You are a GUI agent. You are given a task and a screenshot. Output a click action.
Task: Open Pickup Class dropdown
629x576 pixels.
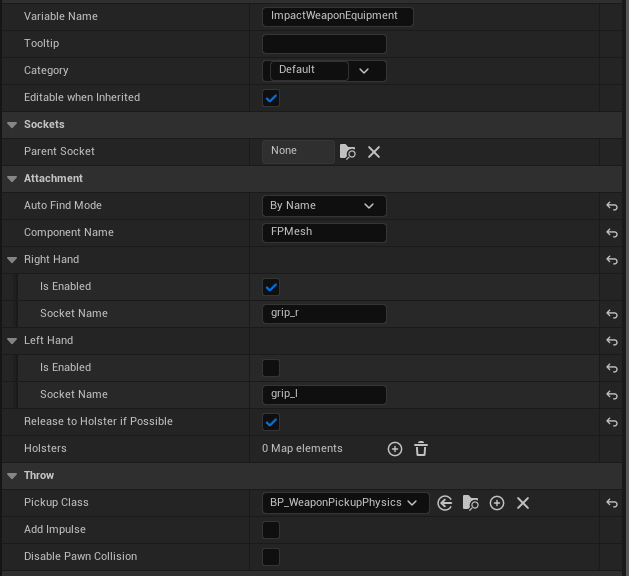(x=345, y=503)
